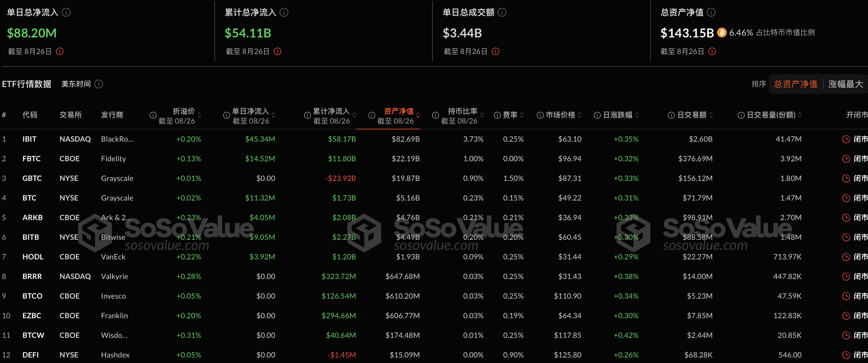
Task: Sort by 日交易额 using its sort arrows
Action: 711,115
